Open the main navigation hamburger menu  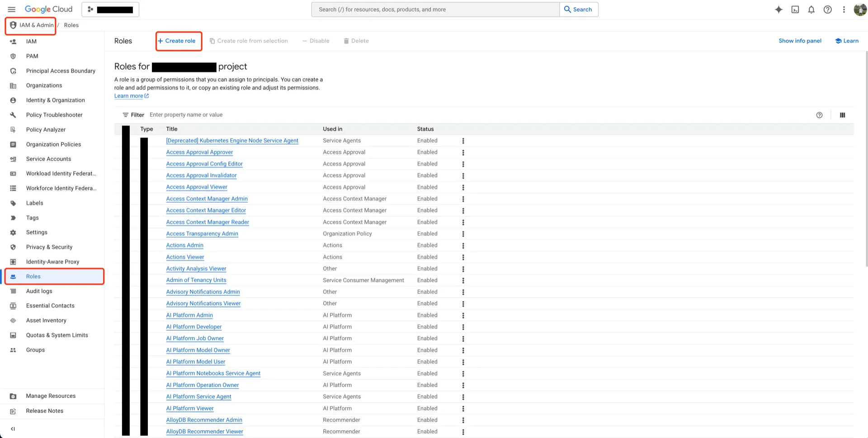coord(12,10)
